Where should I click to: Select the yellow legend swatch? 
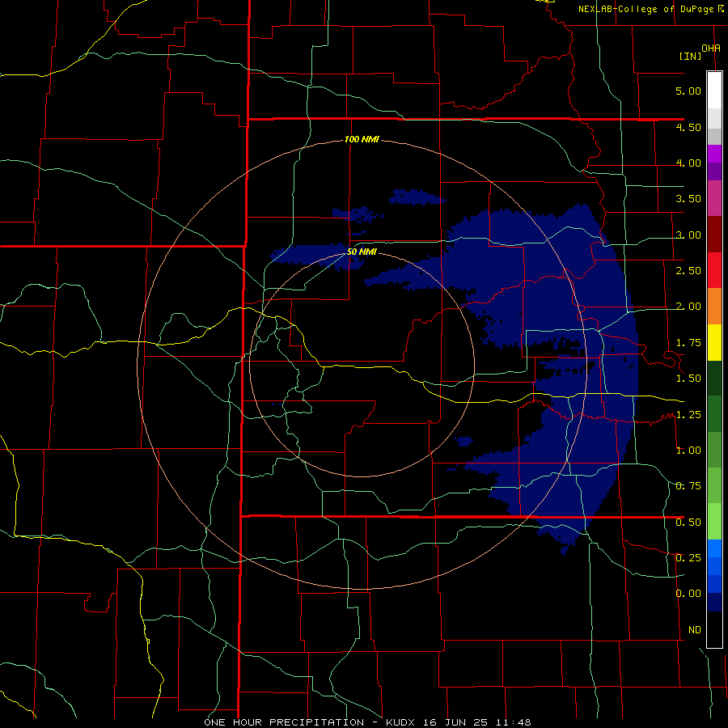pyautogui.click(x=714, y=343)
